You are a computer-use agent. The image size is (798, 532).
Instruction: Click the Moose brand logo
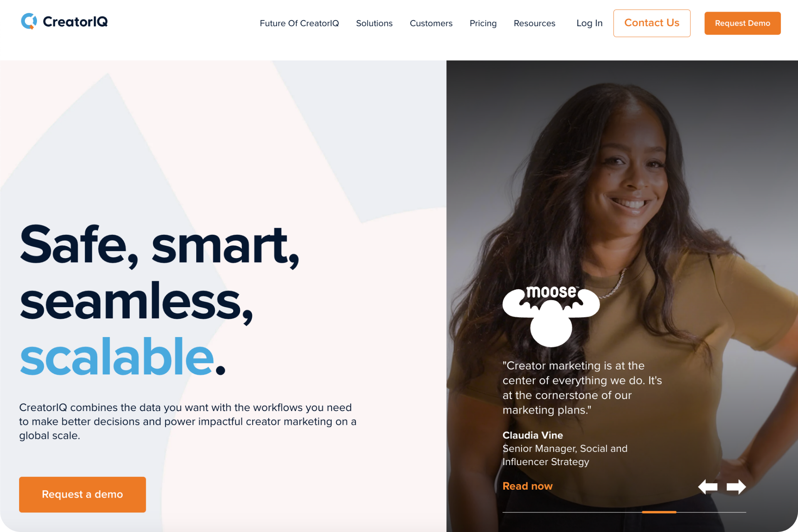pos(551,316)
